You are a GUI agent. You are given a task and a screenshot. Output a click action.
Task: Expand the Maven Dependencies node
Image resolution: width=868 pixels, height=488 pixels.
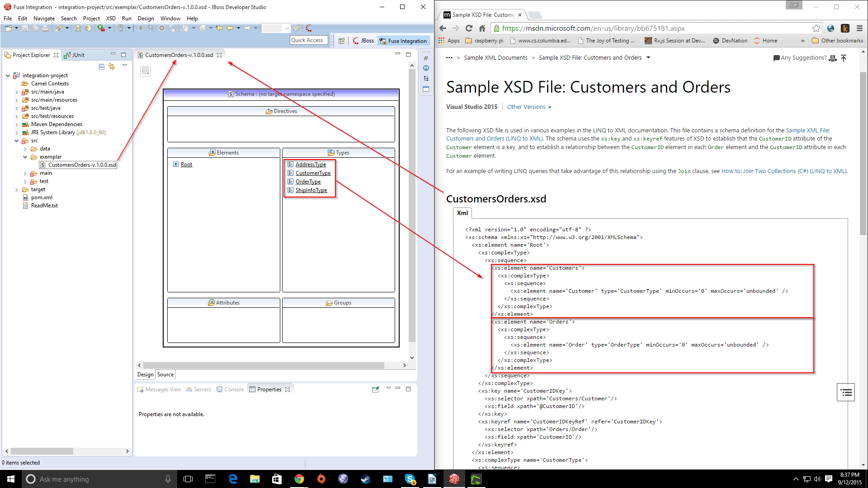click(x=17, y=124)
